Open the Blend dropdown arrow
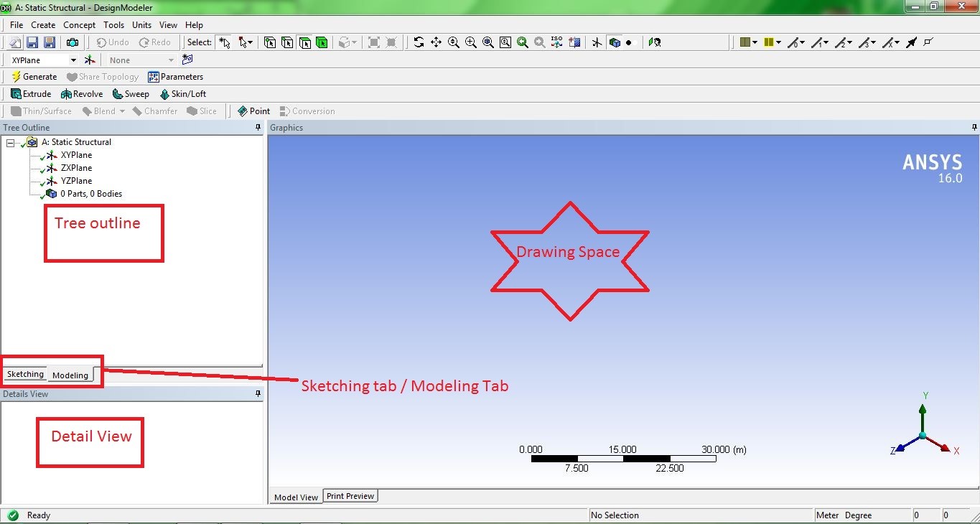The height and width of the screenshot is (524, 980). (x=122, y=111)
